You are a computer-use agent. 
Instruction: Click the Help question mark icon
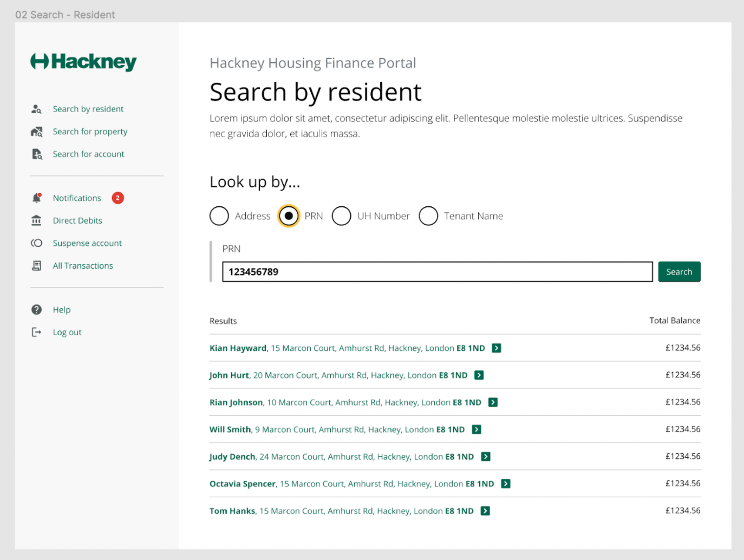pos(36,310)
